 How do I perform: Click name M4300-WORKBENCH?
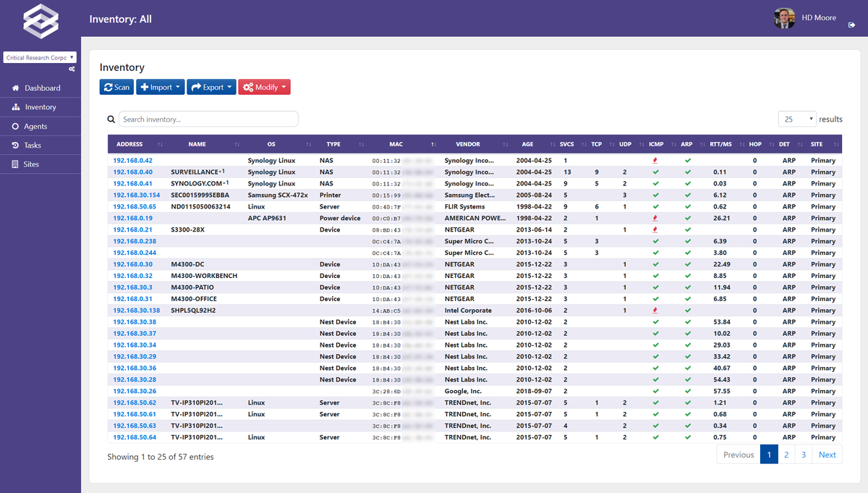[204, 277]
